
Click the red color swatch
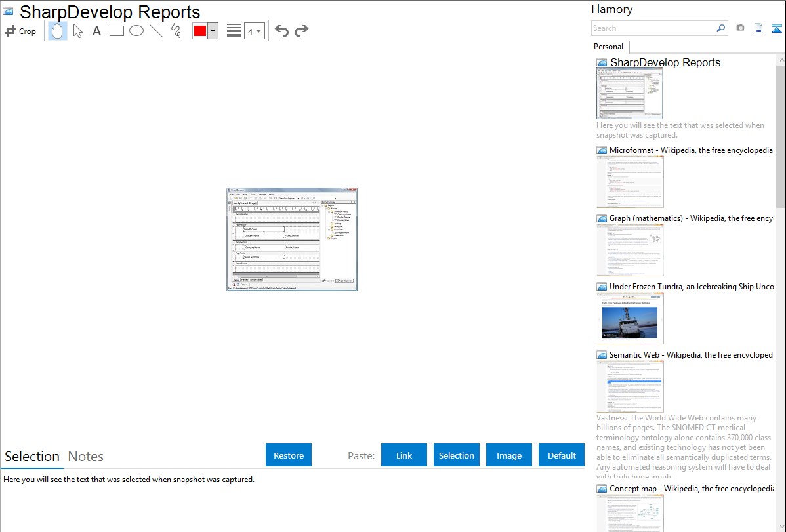click(x=200, y=31)
